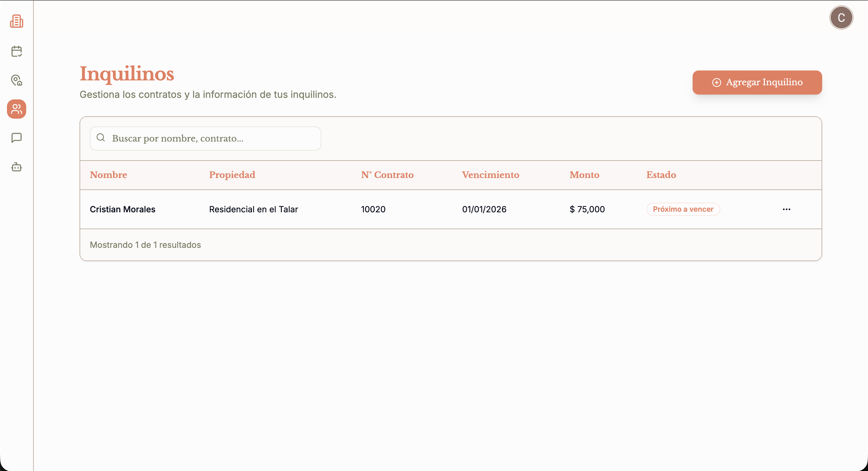The width and height of the screenshot is (868, 471).
Task: Open the chat messages sidebar icon
Action: click(x=17, y=138)
